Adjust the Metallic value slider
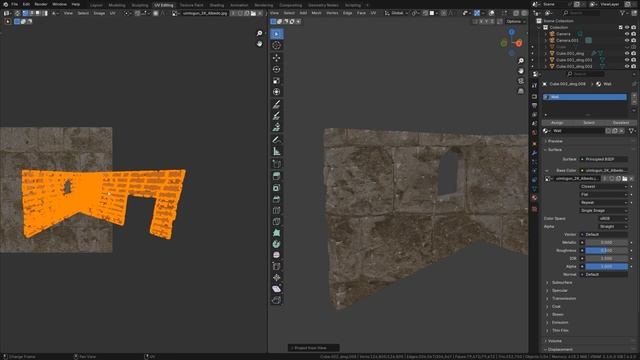The height and width of the screenshot is (360, 640). coord(607,242)
